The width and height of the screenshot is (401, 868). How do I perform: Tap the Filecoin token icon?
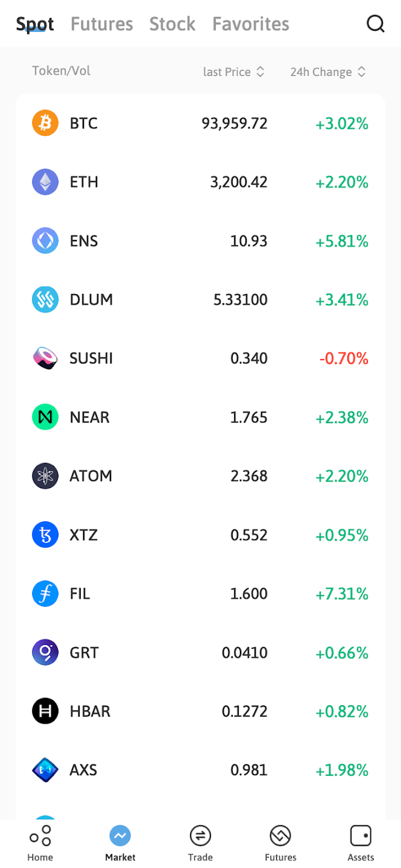click(45, 594)
